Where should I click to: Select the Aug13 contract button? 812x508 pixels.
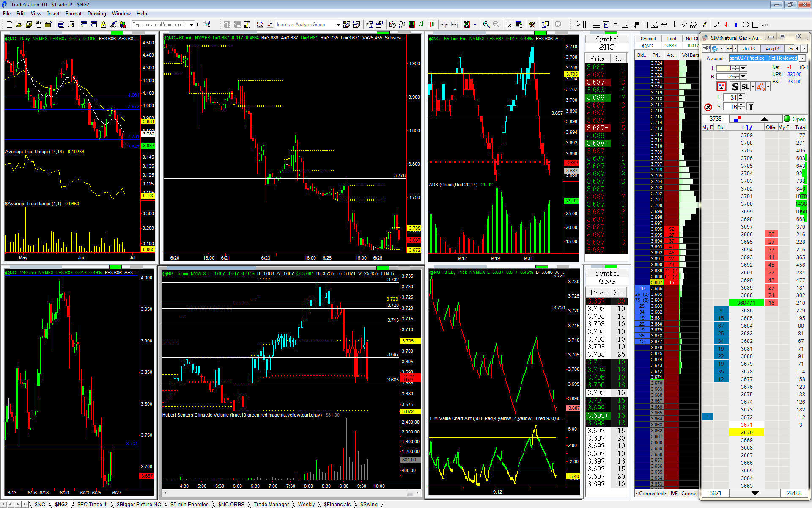772,49
